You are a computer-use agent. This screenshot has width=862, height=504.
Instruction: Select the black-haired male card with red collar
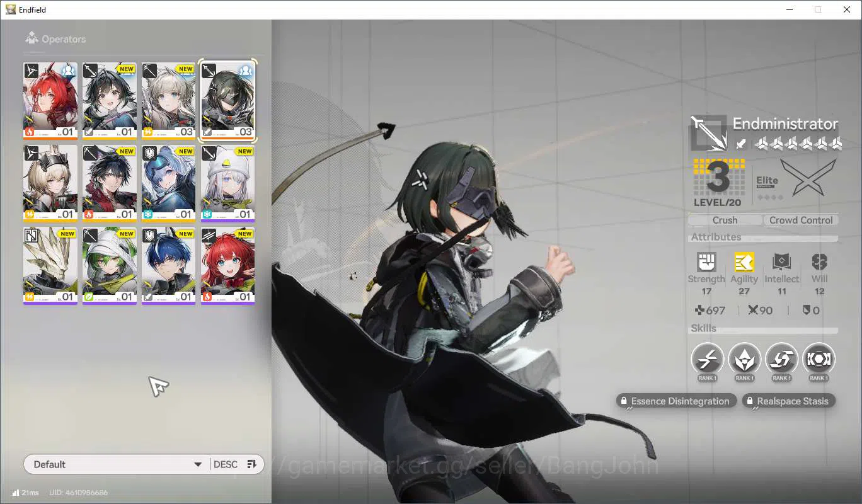(110, 183)
